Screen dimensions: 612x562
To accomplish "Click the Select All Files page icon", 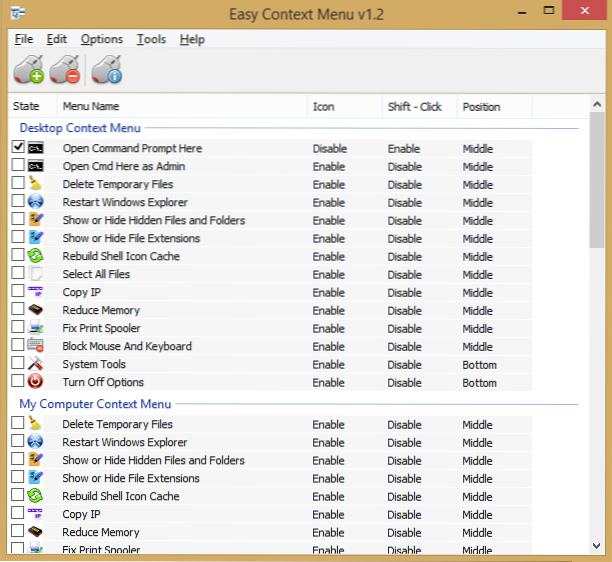I will 36,274.
